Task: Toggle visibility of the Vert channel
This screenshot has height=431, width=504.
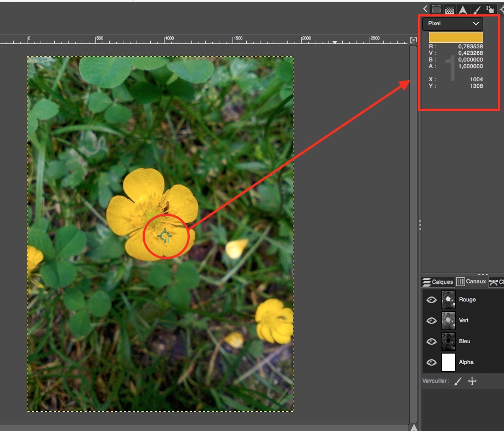Action: (432, 321)
